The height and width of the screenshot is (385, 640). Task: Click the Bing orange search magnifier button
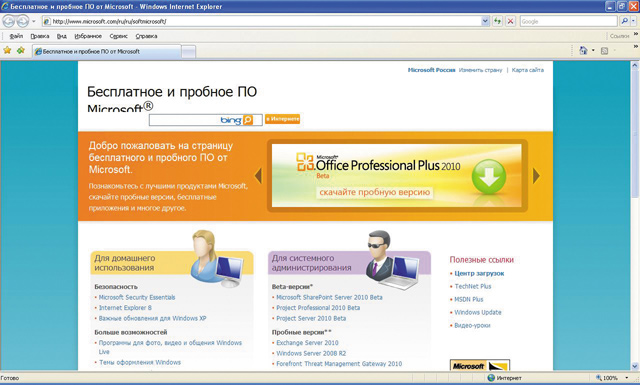pos(248,120)
